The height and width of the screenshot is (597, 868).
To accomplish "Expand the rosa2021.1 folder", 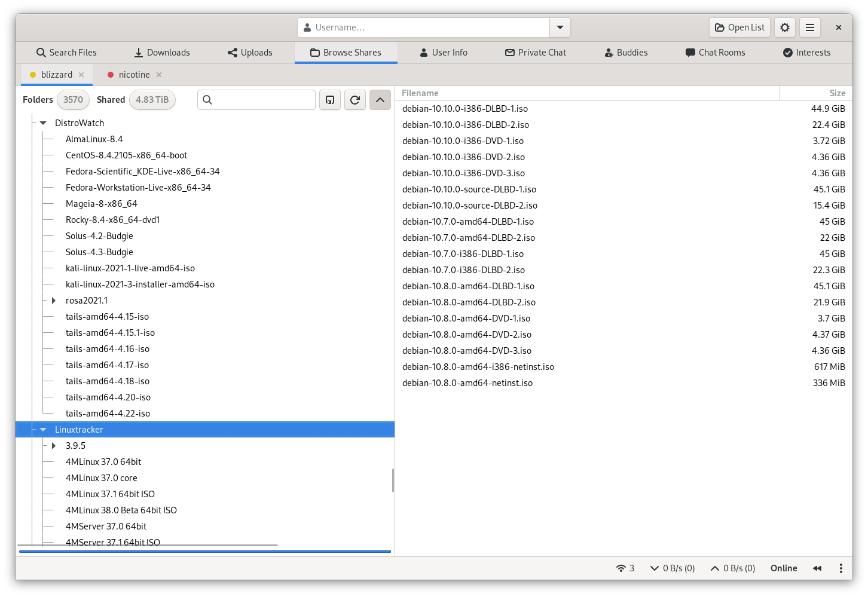I will [x=54, y=301].
